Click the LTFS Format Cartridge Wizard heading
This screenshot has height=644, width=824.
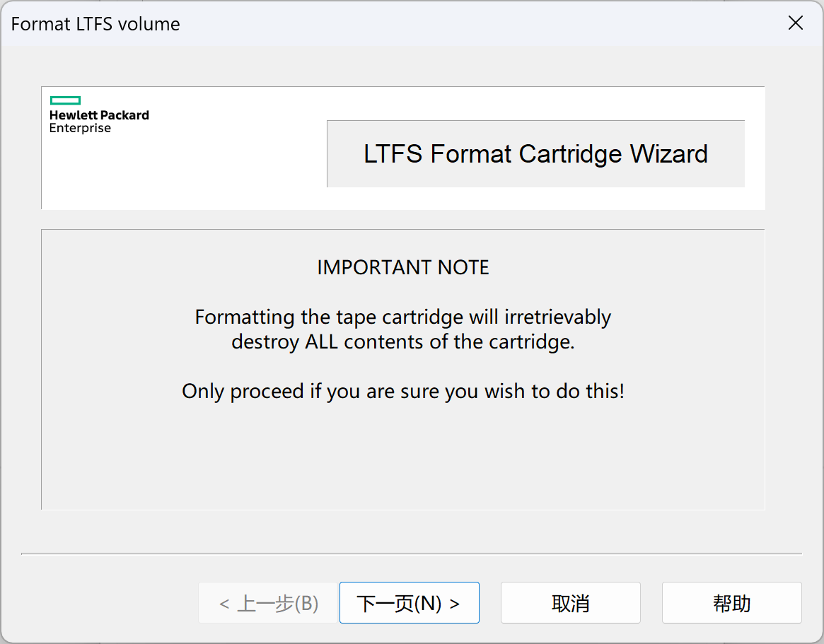point(535,154)
